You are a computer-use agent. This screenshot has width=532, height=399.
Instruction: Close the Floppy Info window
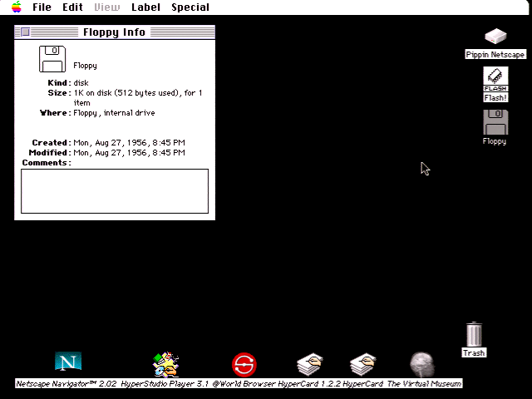(26, 32)
